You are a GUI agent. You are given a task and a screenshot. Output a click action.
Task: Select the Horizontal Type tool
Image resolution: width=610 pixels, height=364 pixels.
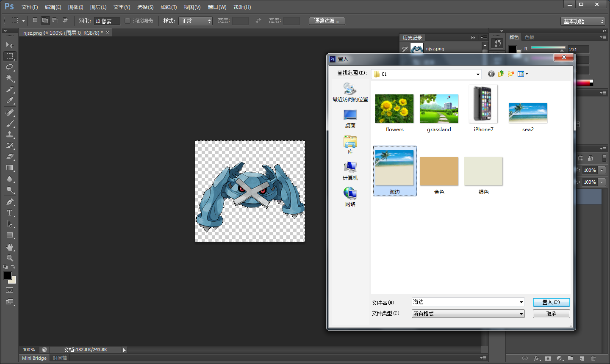[x=10, y=213]
